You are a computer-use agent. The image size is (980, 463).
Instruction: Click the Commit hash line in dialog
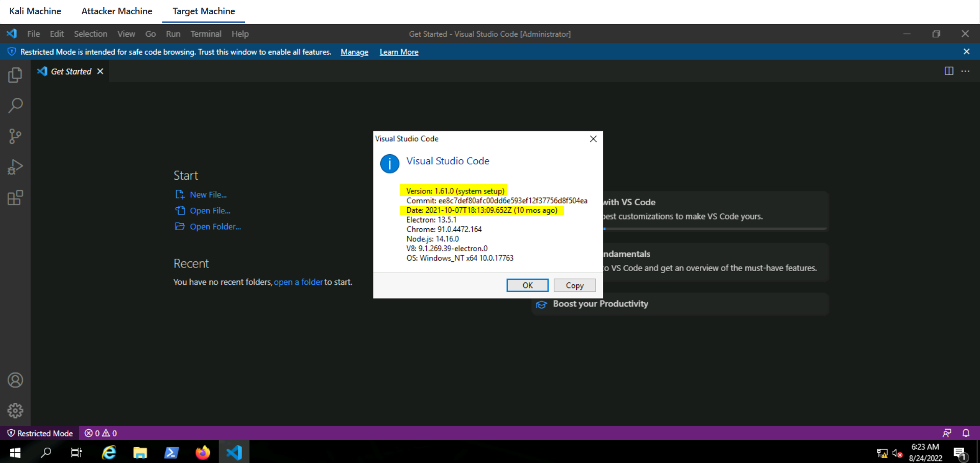497,201
